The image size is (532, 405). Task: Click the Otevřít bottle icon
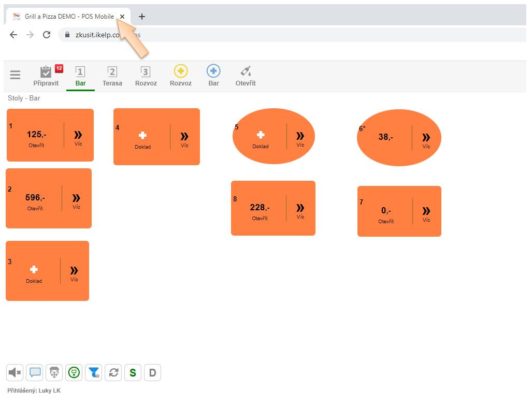(246, 76)
